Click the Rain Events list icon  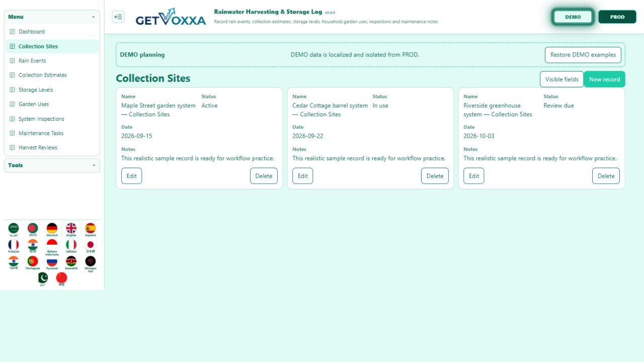[x=12, y=61]
